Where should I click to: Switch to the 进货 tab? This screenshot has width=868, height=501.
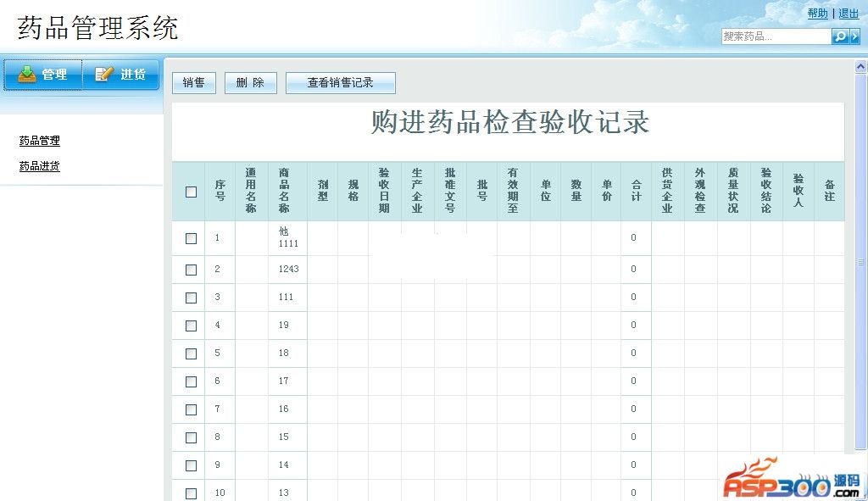coord(120,75)
